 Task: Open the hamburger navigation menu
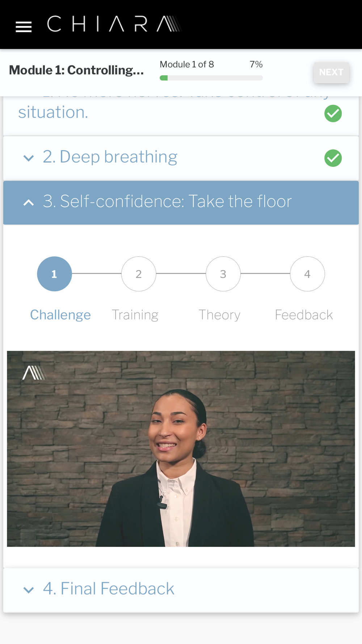[x=24, y=27]
